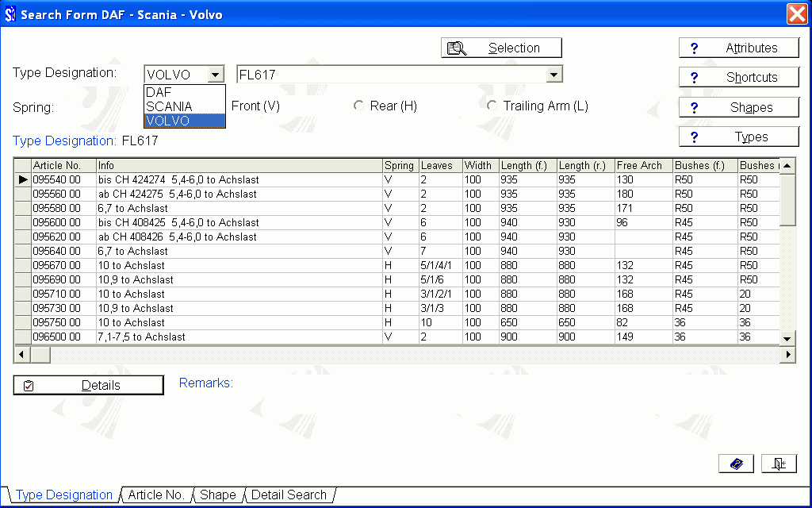
Task: Click the clipboard icon on the Details button
Action: [x=29, y=386]
